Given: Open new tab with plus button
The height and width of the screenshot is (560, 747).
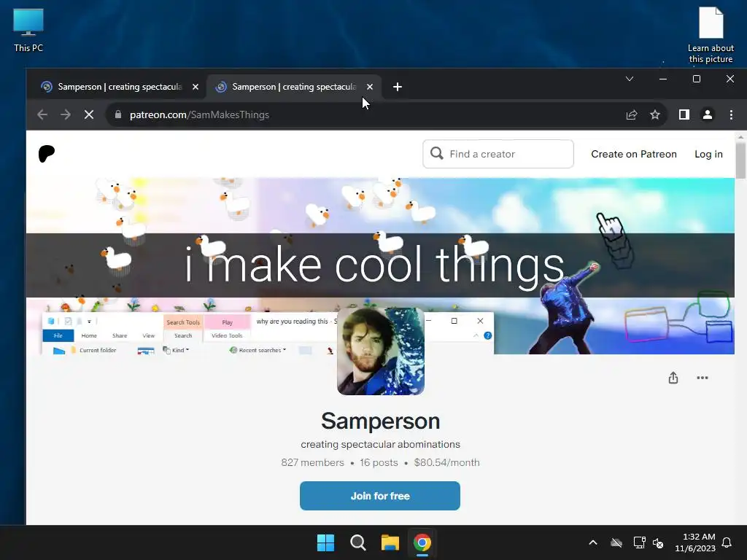Looking at the screenshot, I should 398,87.
